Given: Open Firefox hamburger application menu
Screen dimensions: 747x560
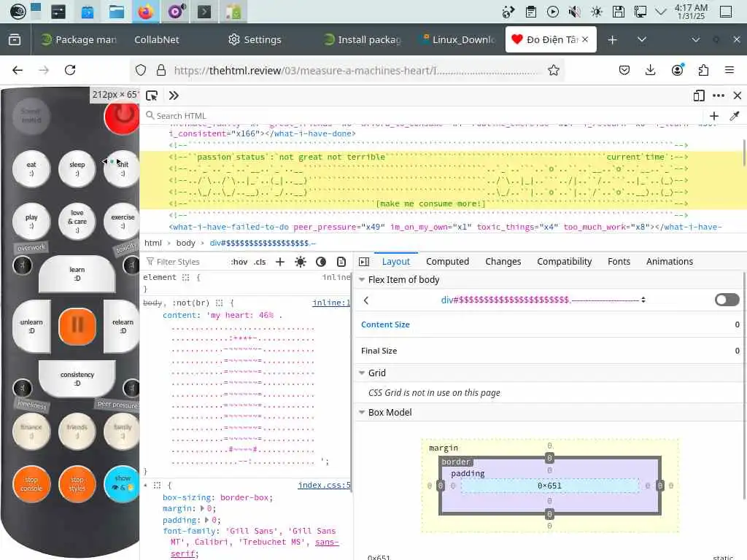Looking at the screenshot, I should tap(729, 71).
